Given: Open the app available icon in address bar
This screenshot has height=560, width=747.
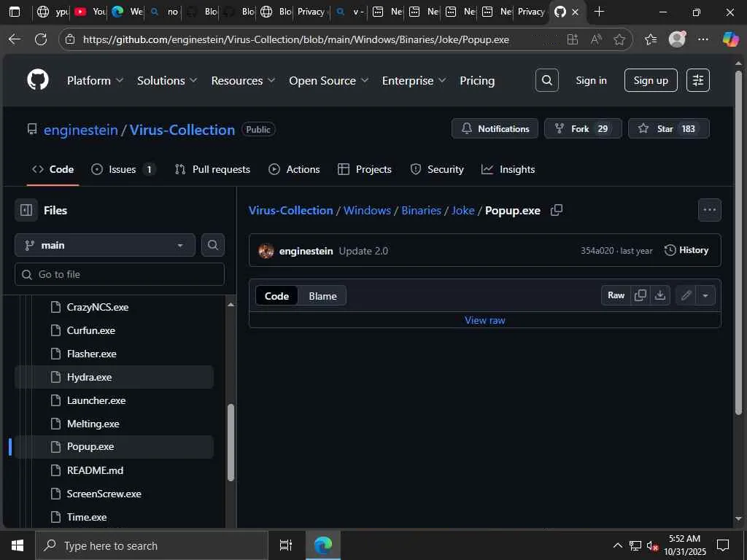Looking at the screenshot, I should click(x=573, y=39).
